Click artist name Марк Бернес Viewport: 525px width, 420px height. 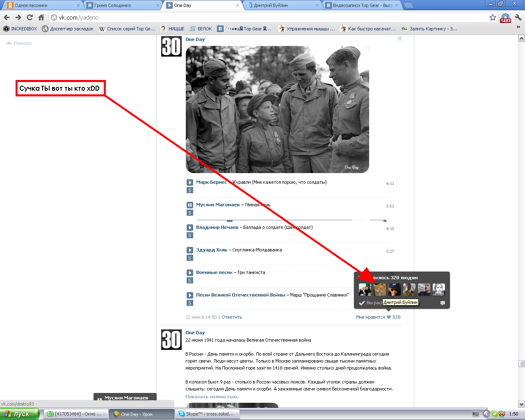pyautogui.click(x=211, y=182)
